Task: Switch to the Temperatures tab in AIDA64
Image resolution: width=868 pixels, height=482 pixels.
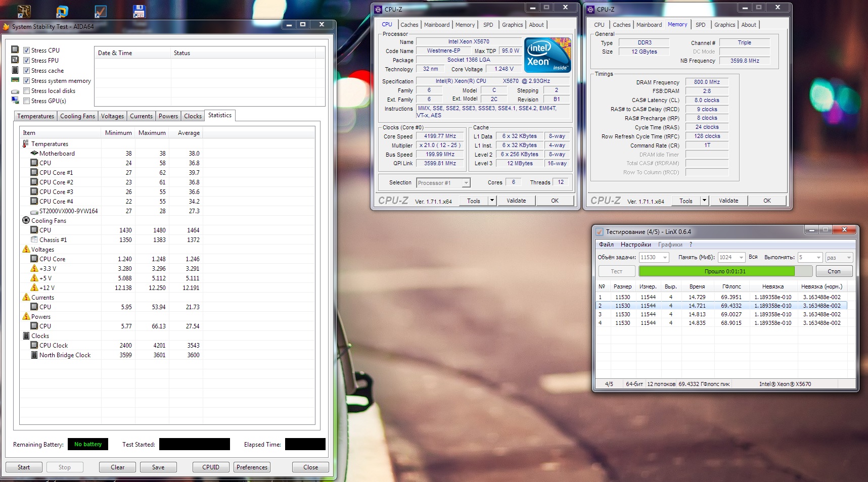Action: click(35, 116)
